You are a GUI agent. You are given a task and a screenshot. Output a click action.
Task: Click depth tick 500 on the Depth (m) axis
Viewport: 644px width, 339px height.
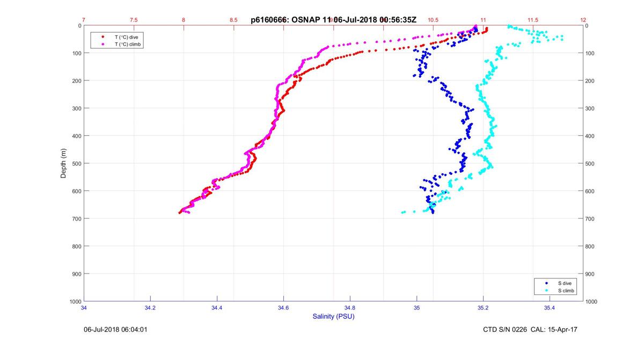76,164
